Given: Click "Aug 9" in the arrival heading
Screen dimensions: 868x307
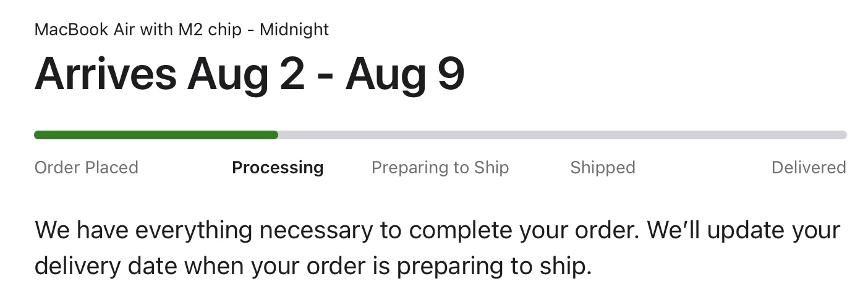Looking at the screenshot, I should (x=405, y=75).
